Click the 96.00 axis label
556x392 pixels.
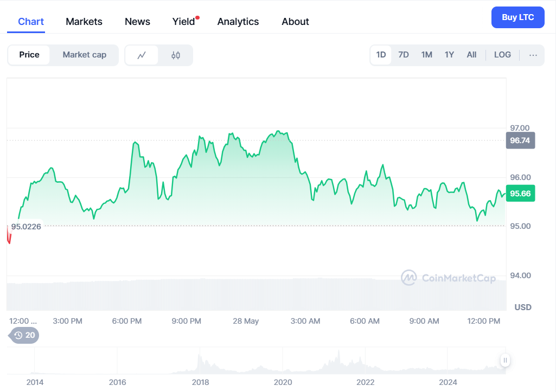520,177
